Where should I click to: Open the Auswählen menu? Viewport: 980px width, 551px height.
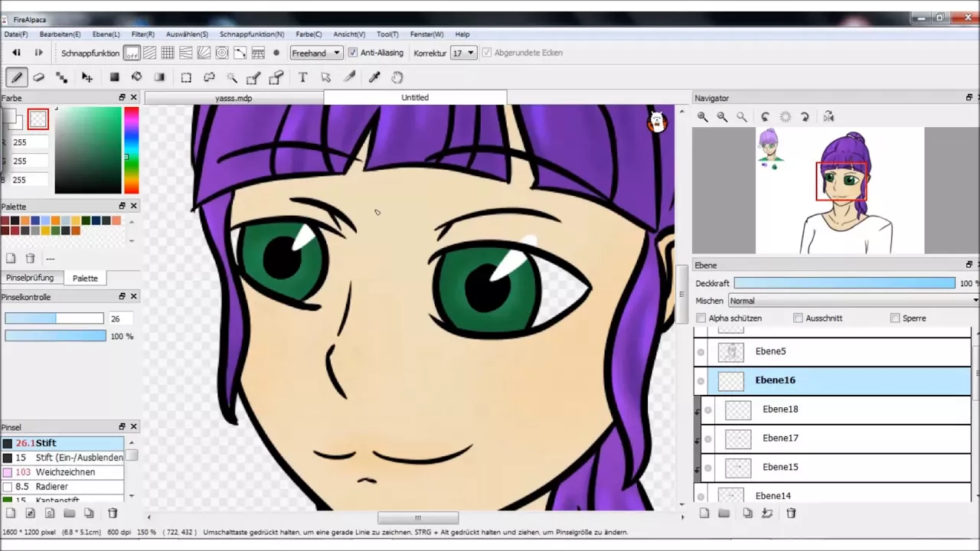187,34
